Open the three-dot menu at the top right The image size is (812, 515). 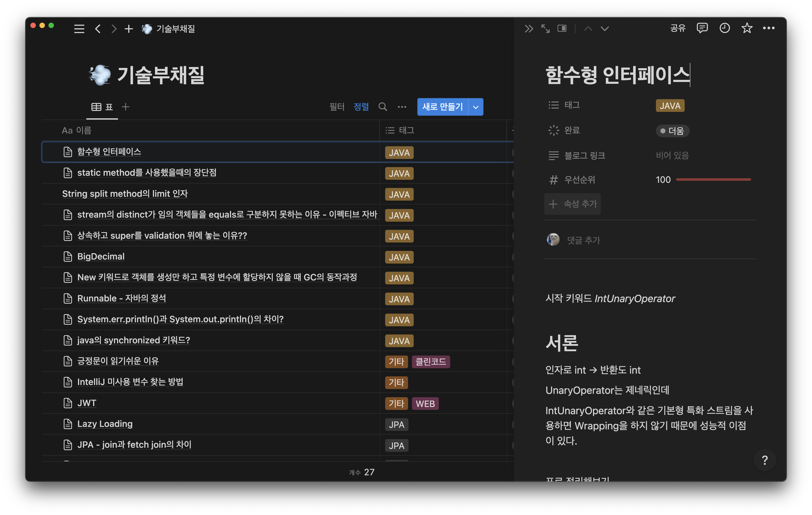coord(768,28)
